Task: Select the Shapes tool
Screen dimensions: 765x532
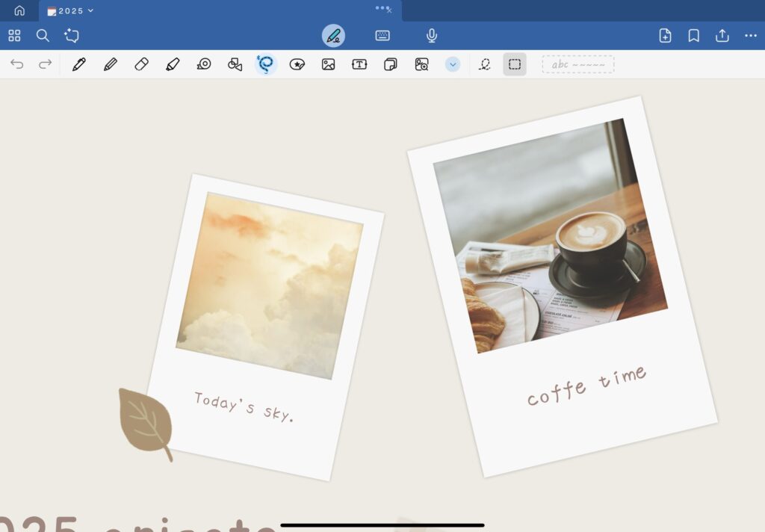Action: point(235,64)
